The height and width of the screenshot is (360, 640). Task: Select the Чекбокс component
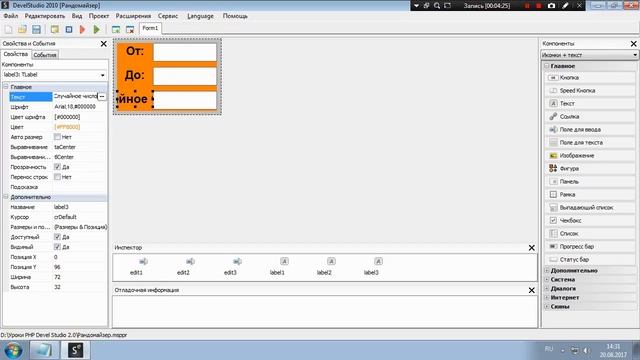(590, 220)
